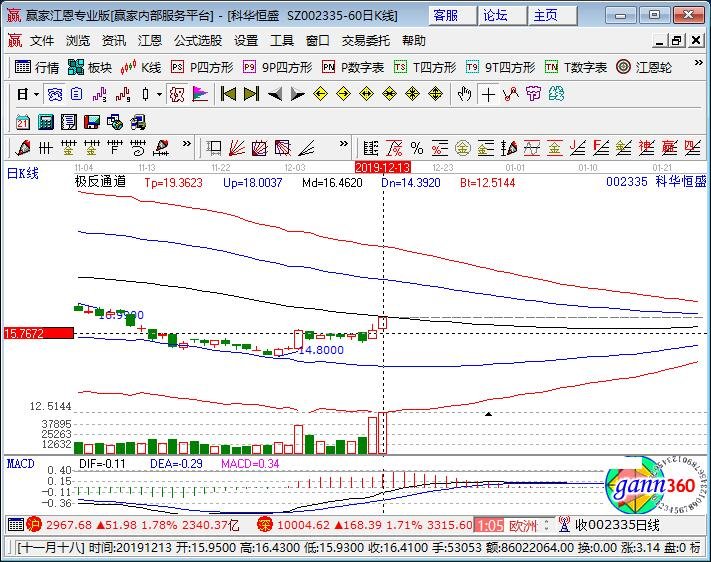711x562 pixels.
Task: Click the yellow diamond horizontal-expand icon
Action: (366, 94)
